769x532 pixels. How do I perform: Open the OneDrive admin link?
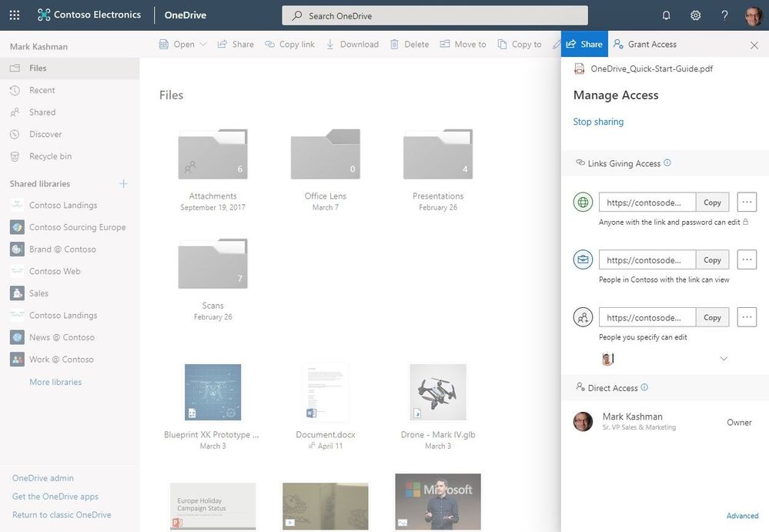pyautogui.click(x=42, y=478)
